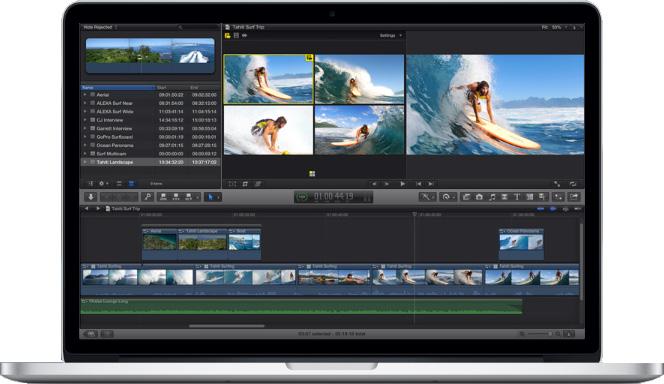Toggle the Inspector button in toolbar
The height and width of the screenshot is (384, 664).
(559, 197)
